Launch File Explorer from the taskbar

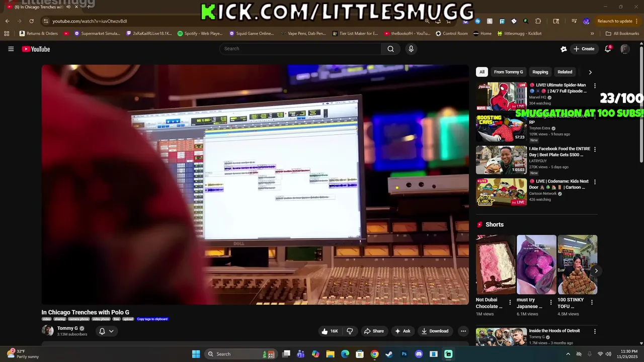click(330, 354)
